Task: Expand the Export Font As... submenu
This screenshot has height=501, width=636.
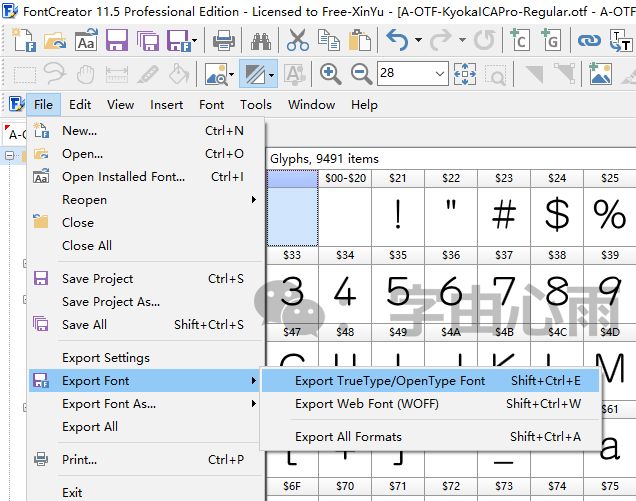Action: pos(146,404)
